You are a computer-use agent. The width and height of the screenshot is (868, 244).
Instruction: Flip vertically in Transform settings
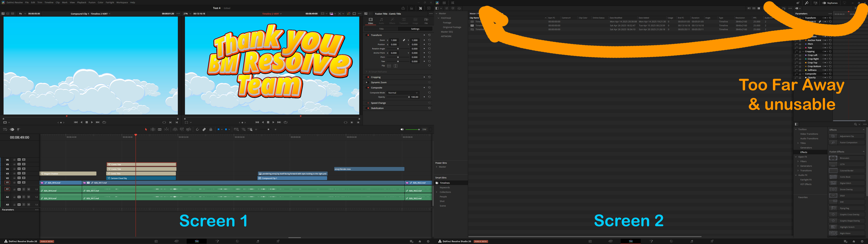click(396, 66)
